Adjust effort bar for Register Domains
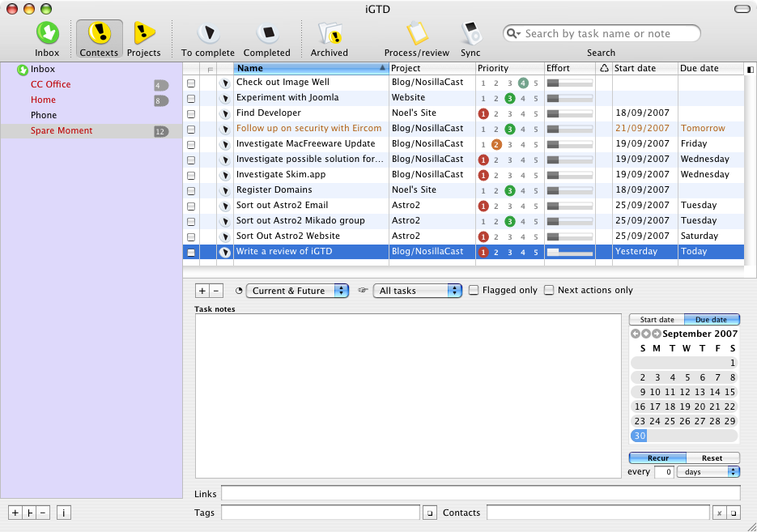Viewport: 757px width, 532px height. point(569,190)
